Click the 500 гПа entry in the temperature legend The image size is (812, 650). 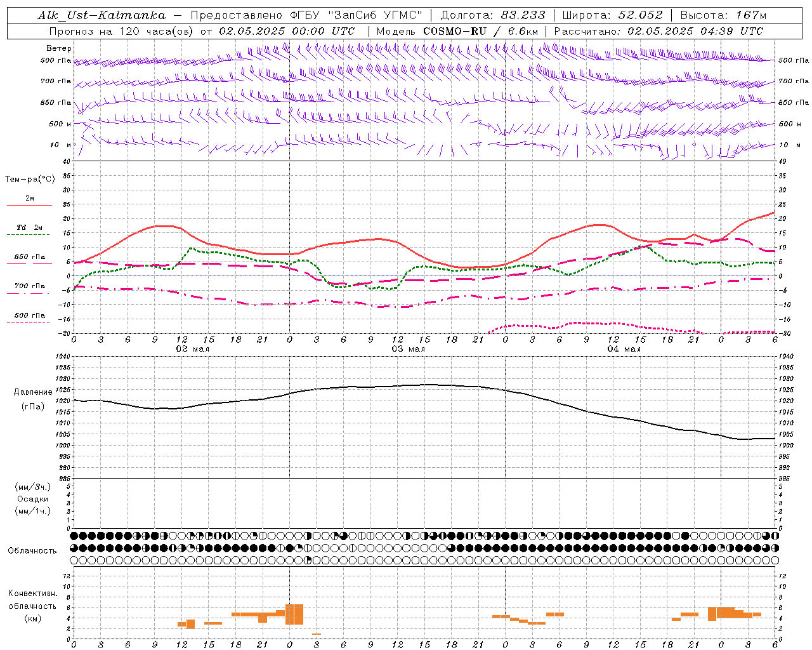click(x=30, y=315)
